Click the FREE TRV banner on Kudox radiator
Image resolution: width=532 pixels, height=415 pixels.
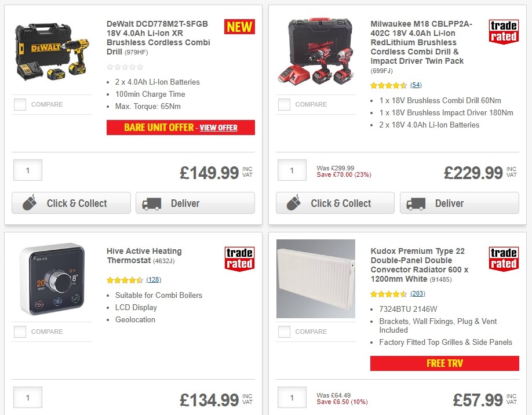[444, 363]
